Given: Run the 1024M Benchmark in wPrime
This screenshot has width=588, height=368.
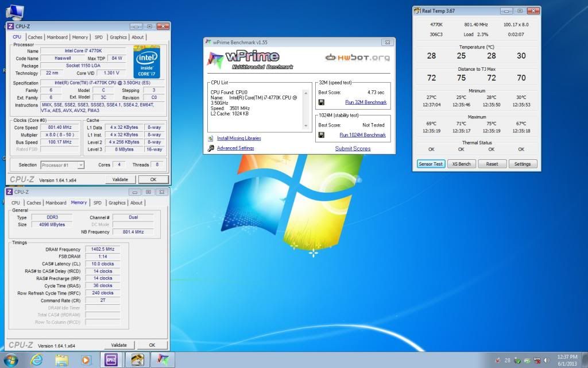Looking at the screenshot, I should pos(362,135).
